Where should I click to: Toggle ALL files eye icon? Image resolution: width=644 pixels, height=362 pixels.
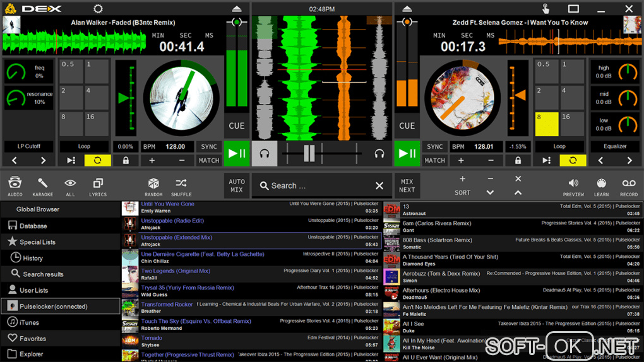click(70, 186)
